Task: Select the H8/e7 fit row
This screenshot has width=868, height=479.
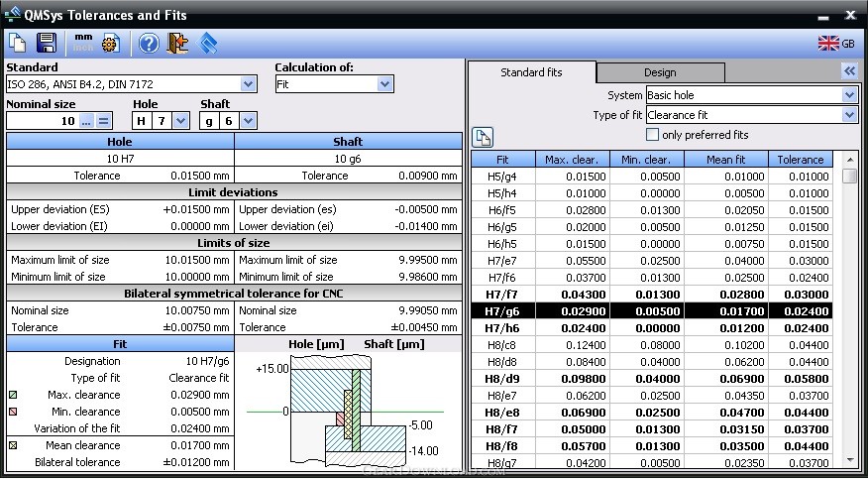Action: click(x=652, y=396)
